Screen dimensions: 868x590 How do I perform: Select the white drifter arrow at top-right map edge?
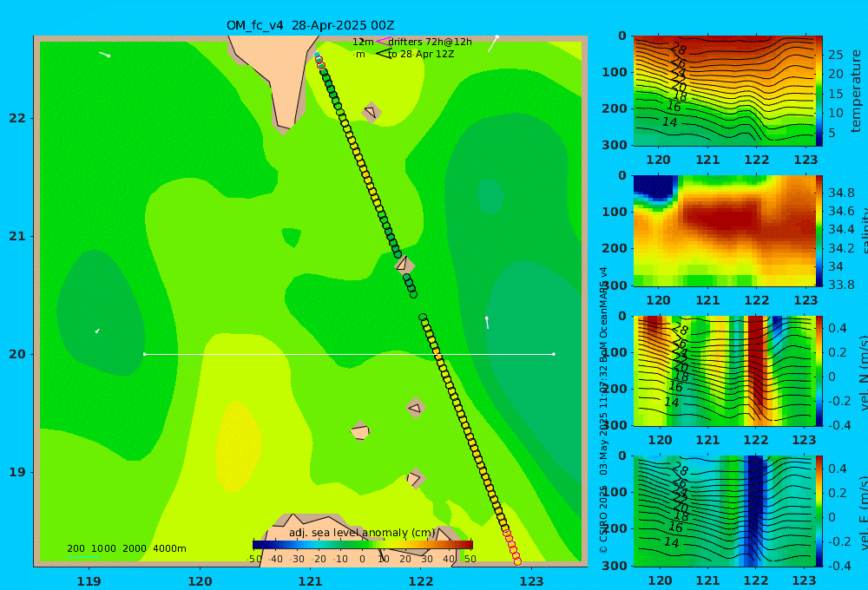(x=493, y=44)
